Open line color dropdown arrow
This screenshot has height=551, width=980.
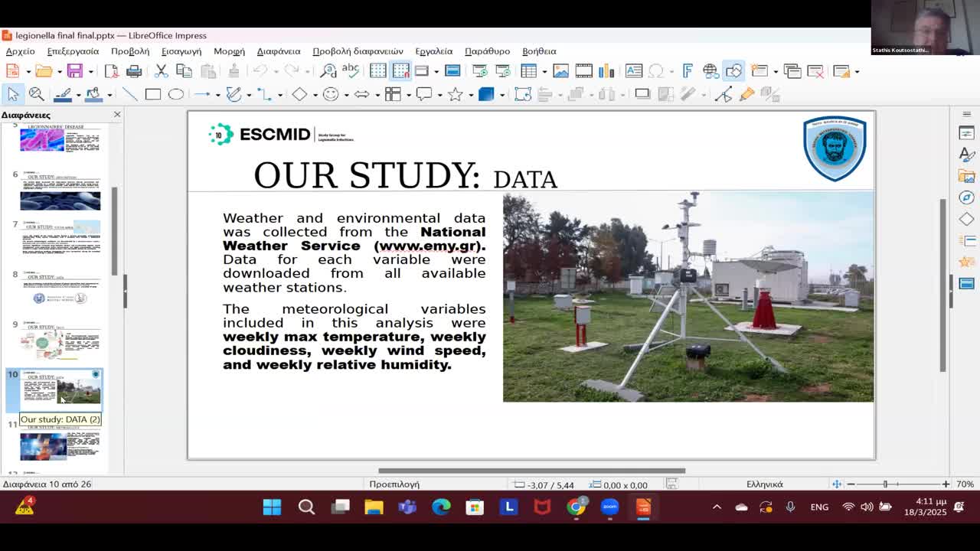[x=78, y=94]
